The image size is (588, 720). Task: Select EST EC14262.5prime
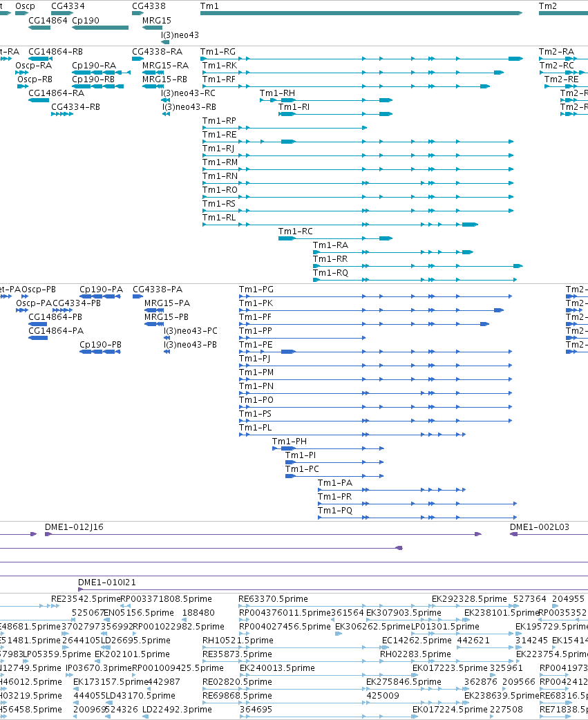[x=417, y=640]
